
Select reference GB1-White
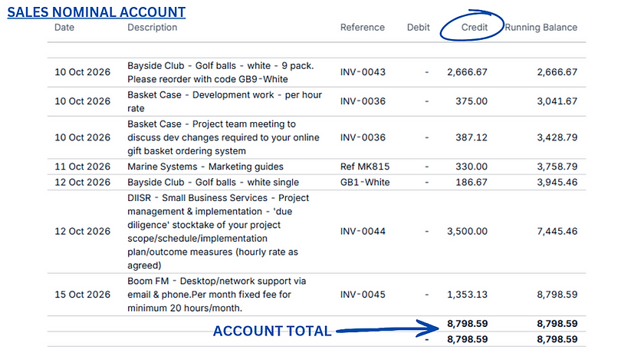[x=365, y=183]
